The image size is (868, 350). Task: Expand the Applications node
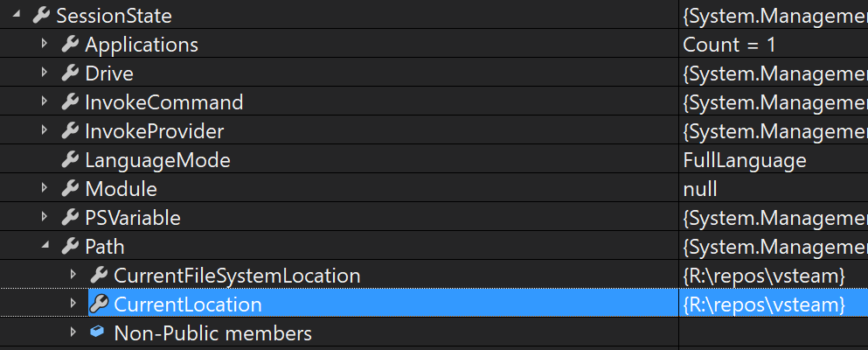point(45,43)
